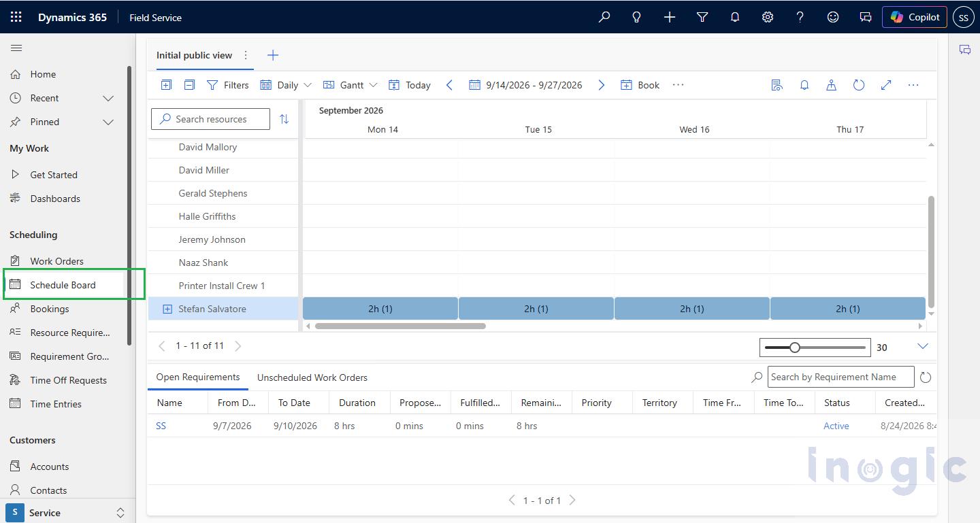
Task: Click the Book button
Action: click(640, 85)
